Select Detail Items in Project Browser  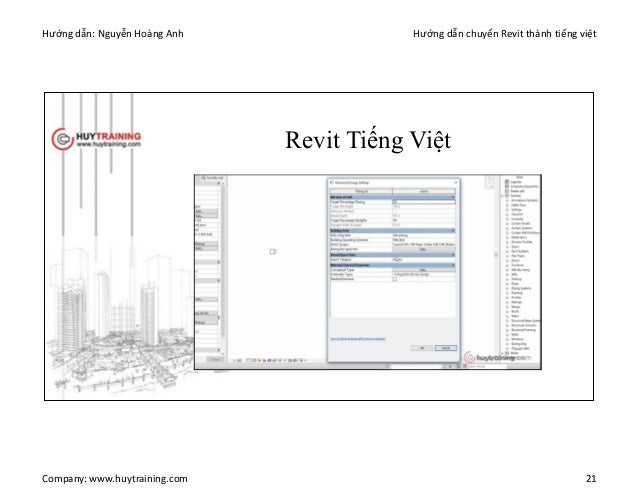[519, 237]
